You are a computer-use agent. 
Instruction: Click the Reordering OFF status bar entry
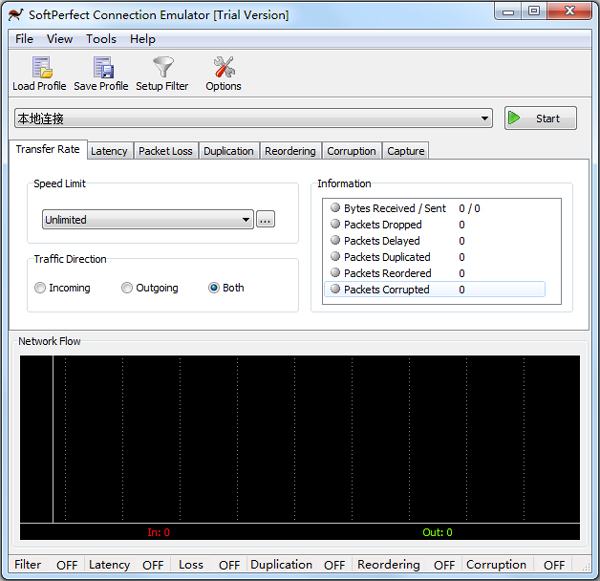[x=406, y=565]
